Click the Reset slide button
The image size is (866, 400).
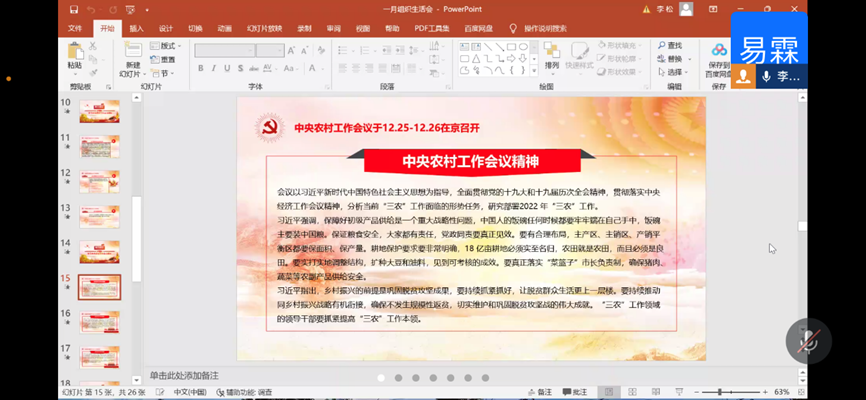165,59
